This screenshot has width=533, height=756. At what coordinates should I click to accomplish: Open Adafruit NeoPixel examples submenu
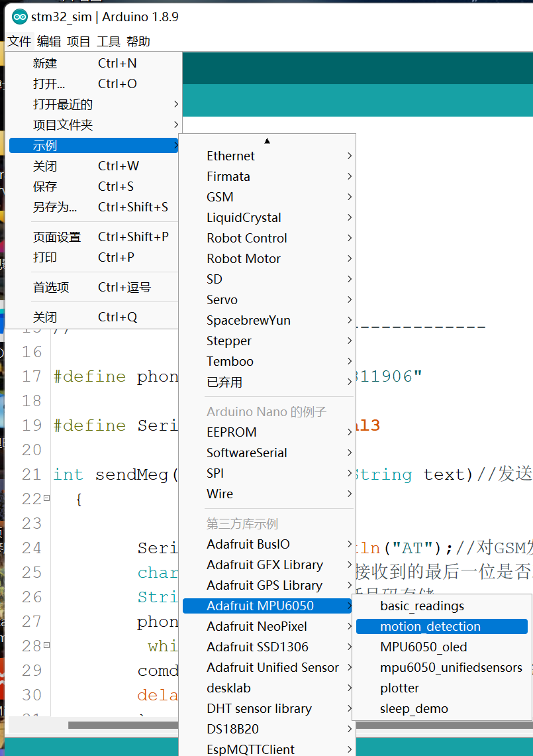point(267,626)
